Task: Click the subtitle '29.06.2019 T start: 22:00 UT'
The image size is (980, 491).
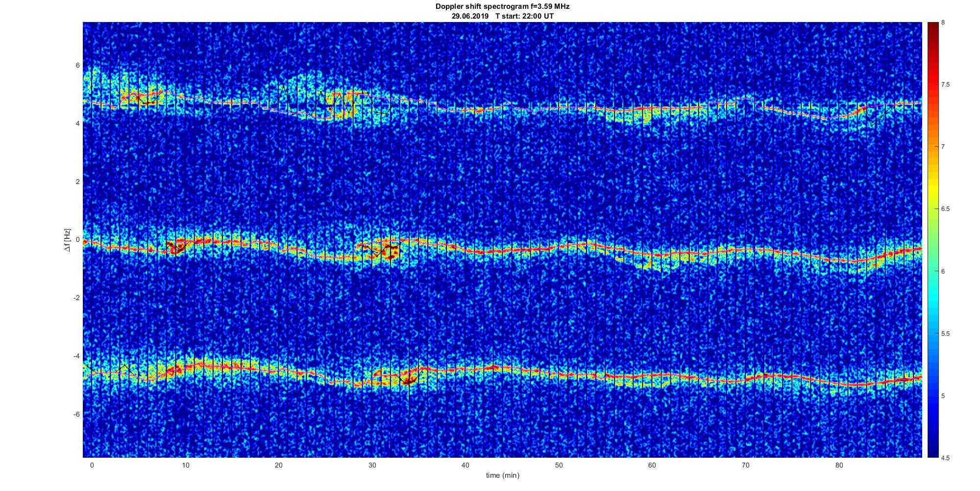Action: click(502, 16)
